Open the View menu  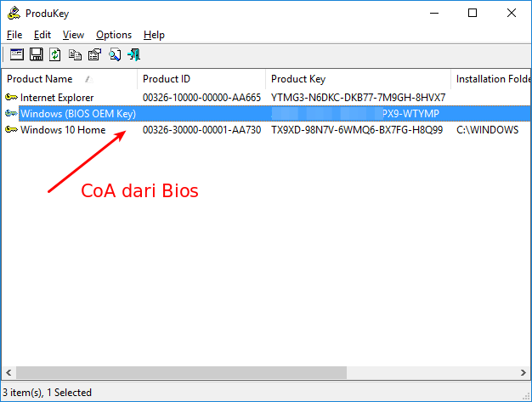point(73,35)
